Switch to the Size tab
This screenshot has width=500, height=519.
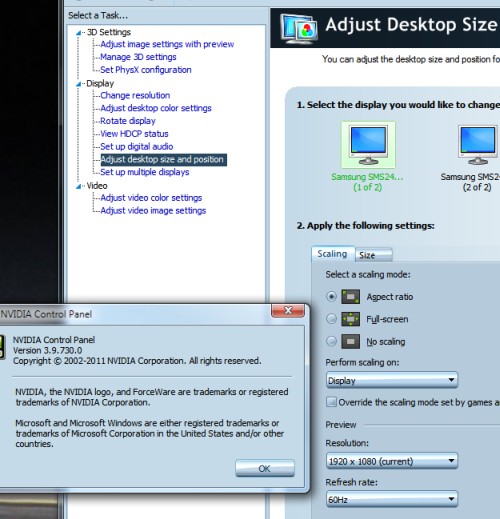pyautogui.click(x=374, y=255)
